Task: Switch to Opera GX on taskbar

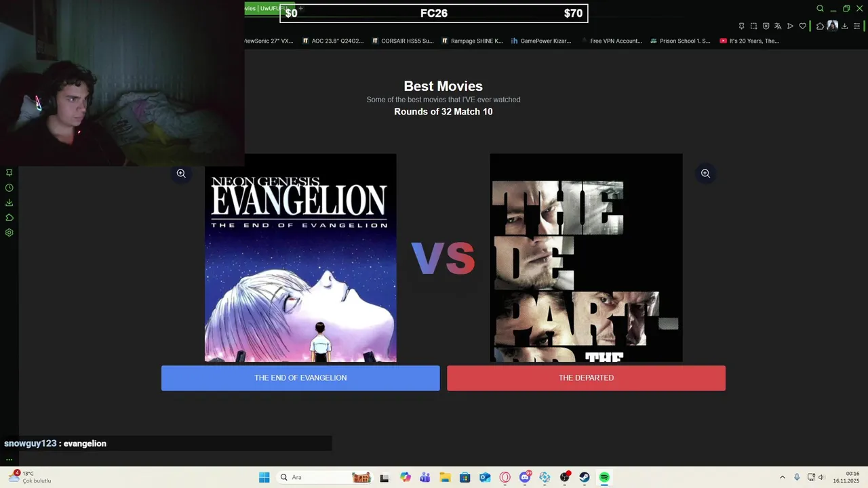Action: pyautogui.click(x=505, y=477)
